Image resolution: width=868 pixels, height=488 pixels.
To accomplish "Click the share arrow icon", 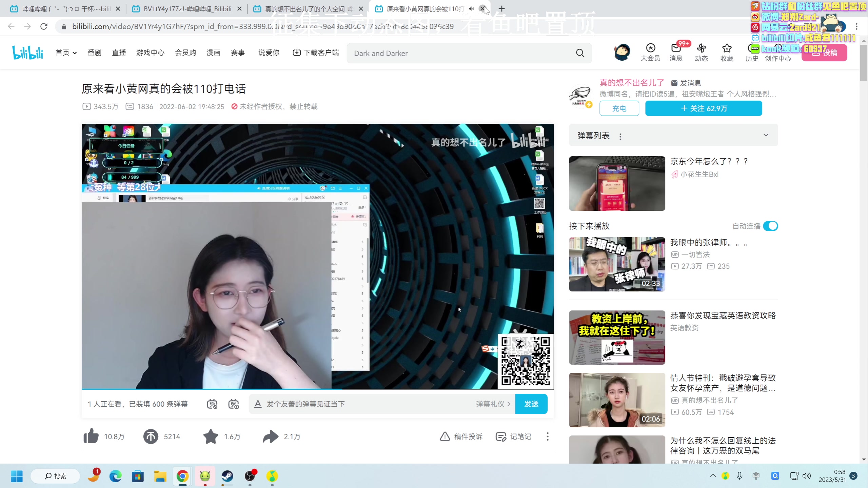I will click(270, 436).
